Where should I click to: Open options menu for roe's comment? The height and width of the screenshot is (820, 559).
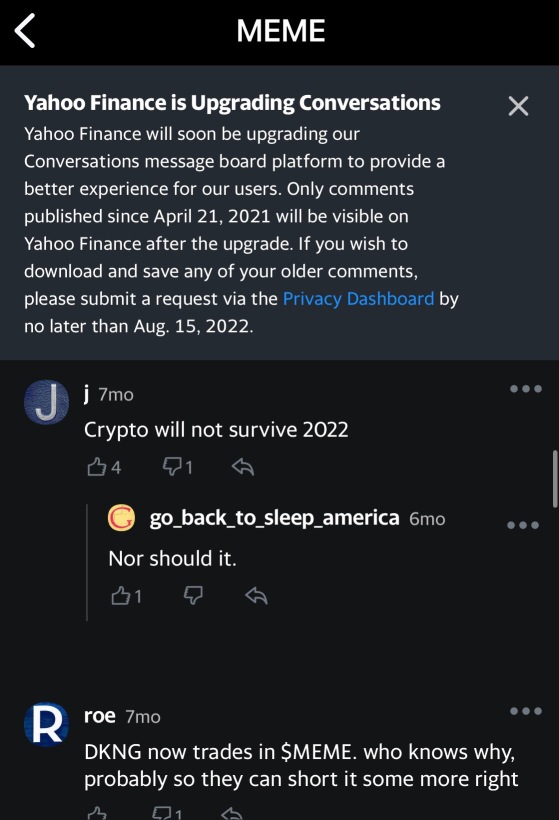coord(526,711)
